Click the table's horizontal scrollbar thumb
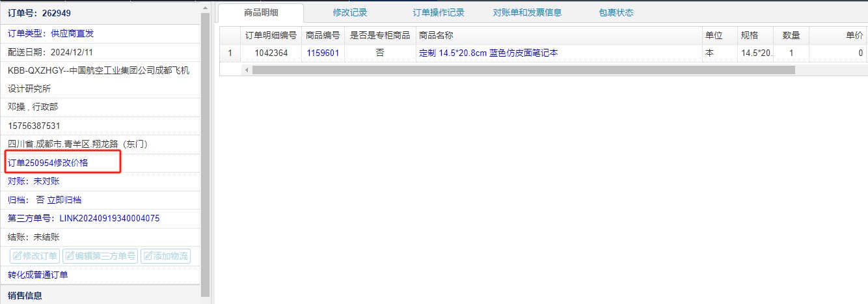 [523, 70]
